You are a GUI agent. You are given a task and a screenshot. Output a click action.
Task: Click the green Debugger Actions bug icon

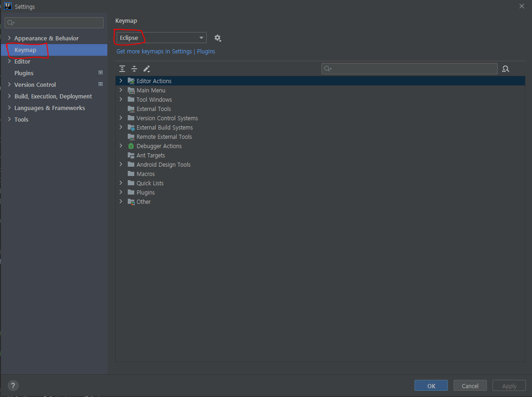click(131, 146)
